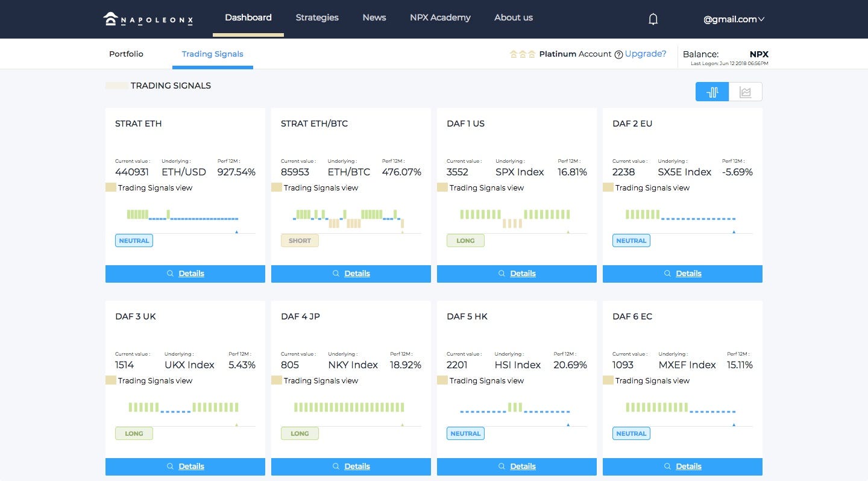Expand the @gmail.com account dropdown
Image resolution: width=868 pixels, height=481 pixels.
click(734, 19)
